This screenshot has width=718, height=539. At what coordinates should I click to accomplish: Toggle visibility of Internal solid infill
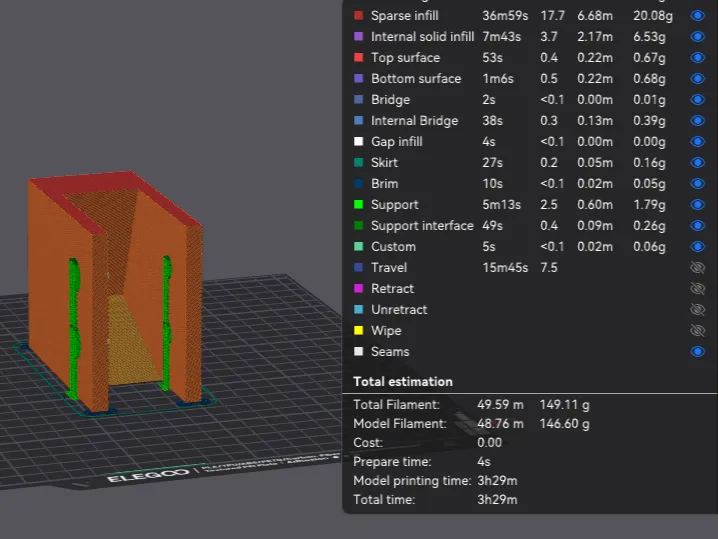pos(697,37)
